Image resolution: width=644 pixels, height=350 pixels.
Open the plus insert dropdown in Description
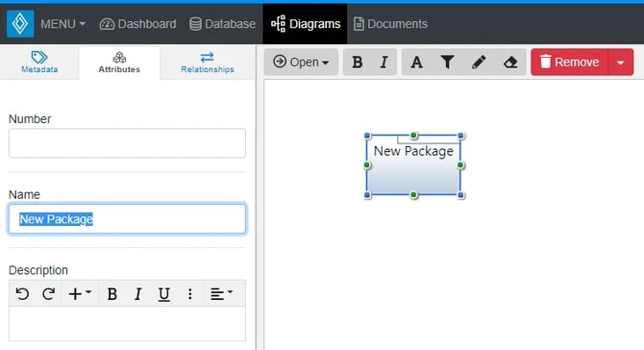80,293
